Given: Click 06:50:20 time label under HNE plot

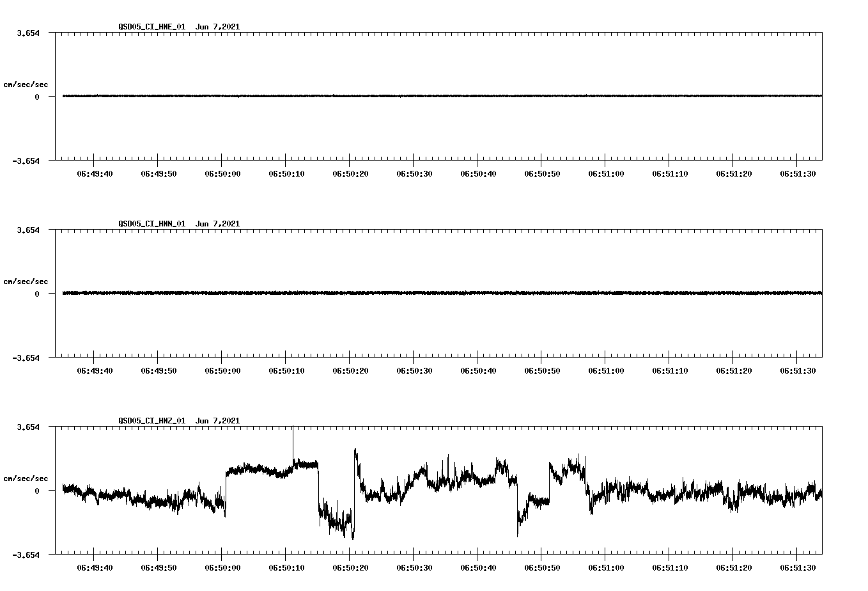Looking at the screenshot, I should pyautogui.click(x=350, y=174).
